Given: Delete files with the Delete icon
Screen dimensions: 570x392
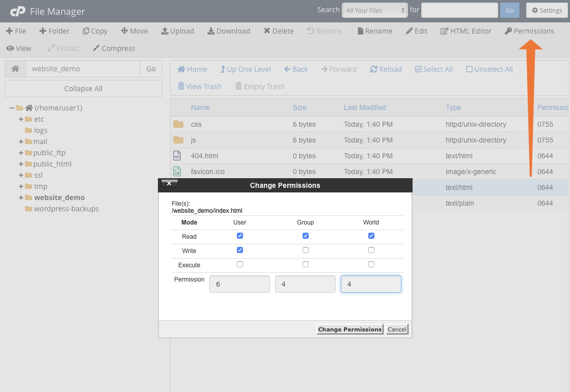Looking at the screenshot, I should (278, 31).
